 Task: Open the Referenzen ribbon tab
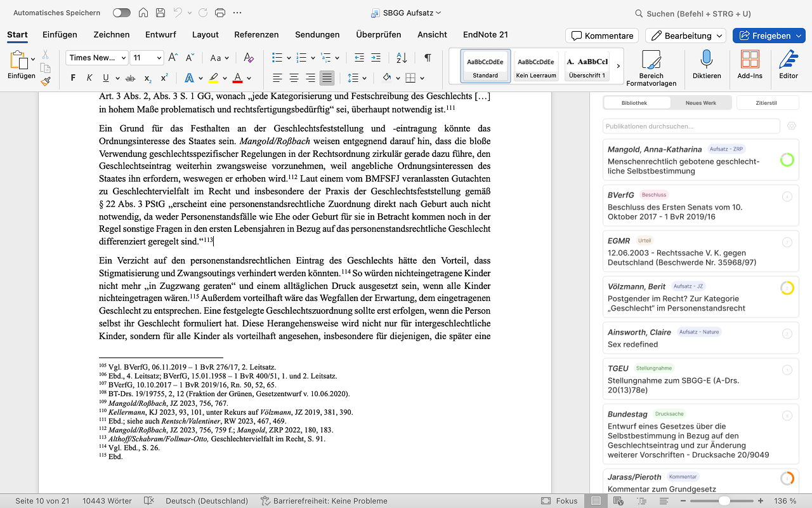(x=256, y=34)
